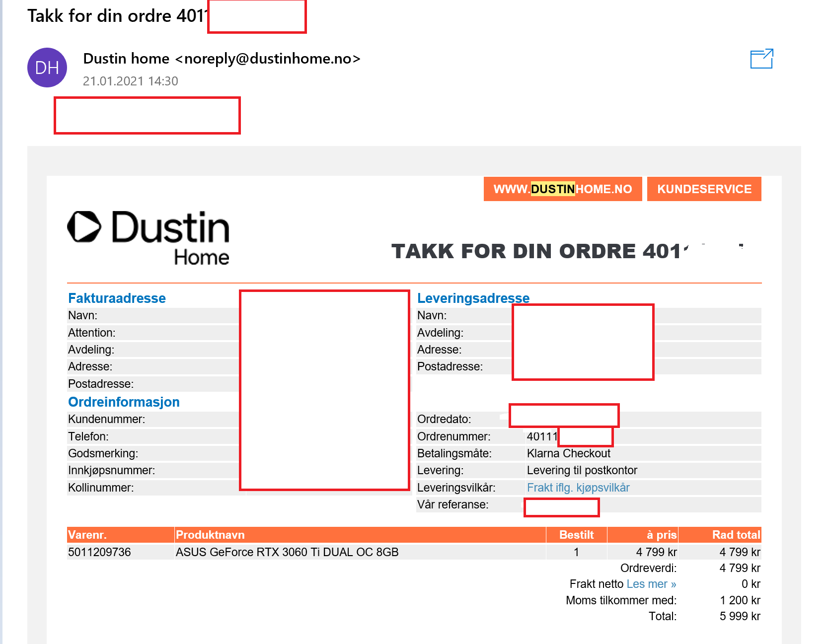Follow the Les mer » link
The width and height of the screenshot is (828, 644).
(651, 584)
